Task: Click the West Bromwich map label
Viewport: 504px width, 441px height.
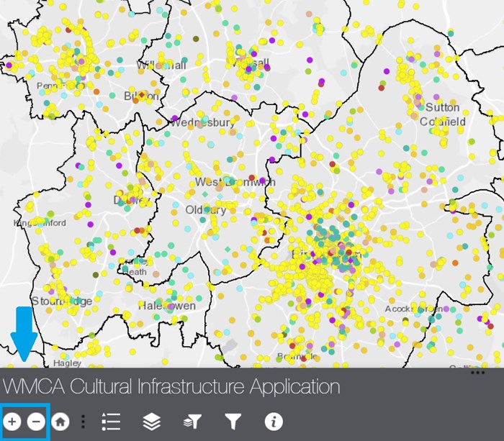Action: [x=235, y=183]
